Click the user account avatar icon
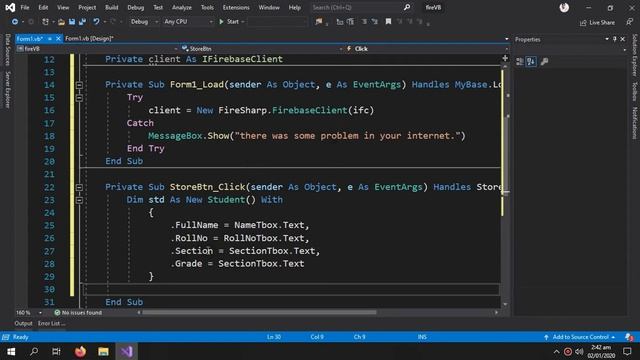 click(x=564, y=7)
